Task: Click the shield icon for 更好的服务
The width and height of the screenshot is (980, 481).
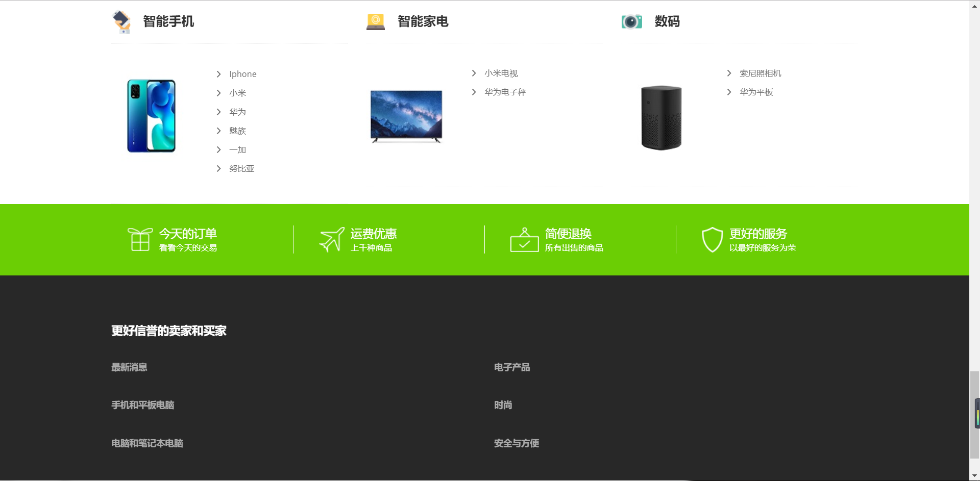Action: point(712,240)
